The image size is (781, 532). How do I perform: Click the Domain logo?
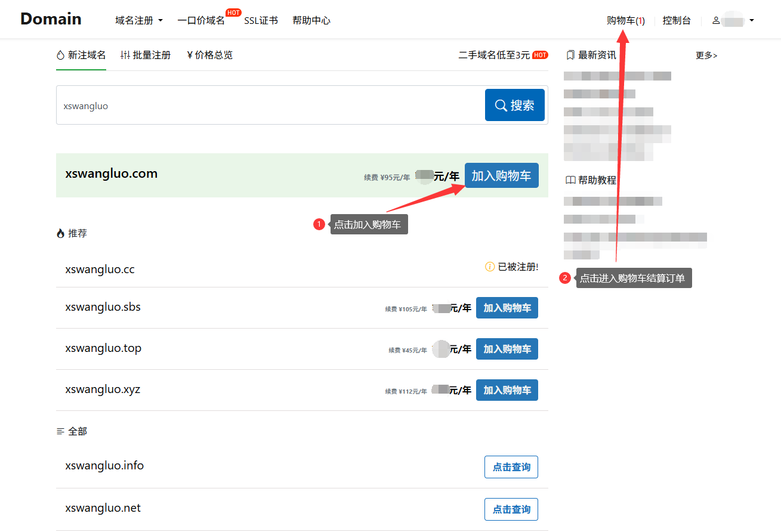(x=51, y=19)
